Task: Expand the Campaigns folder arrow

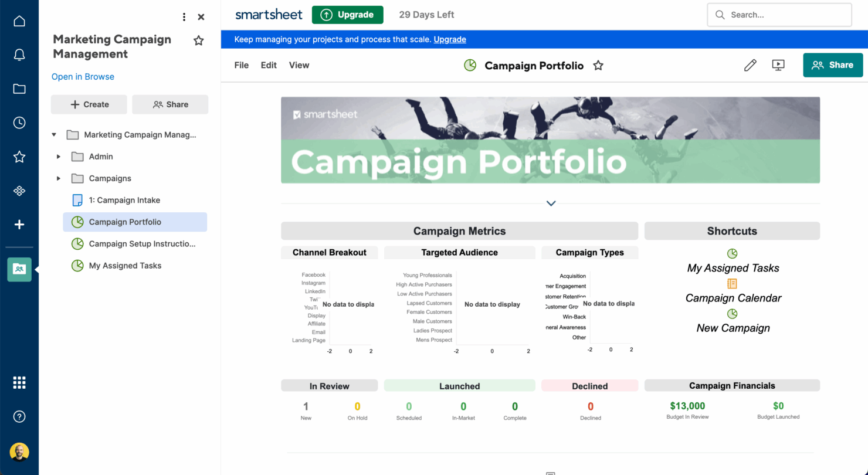Action: pyautogui.click(x=58, y=178)
